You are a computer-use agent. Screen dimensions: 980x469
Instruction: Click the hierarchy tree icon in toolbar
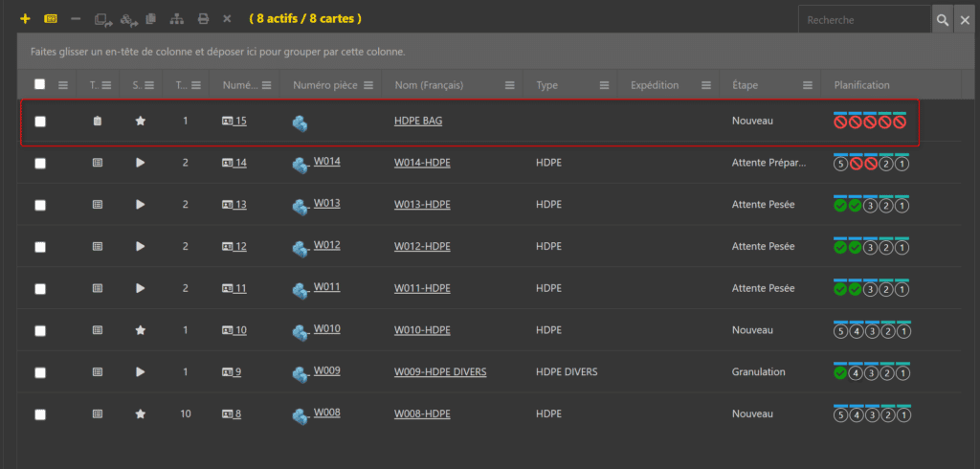click(176, 19)
